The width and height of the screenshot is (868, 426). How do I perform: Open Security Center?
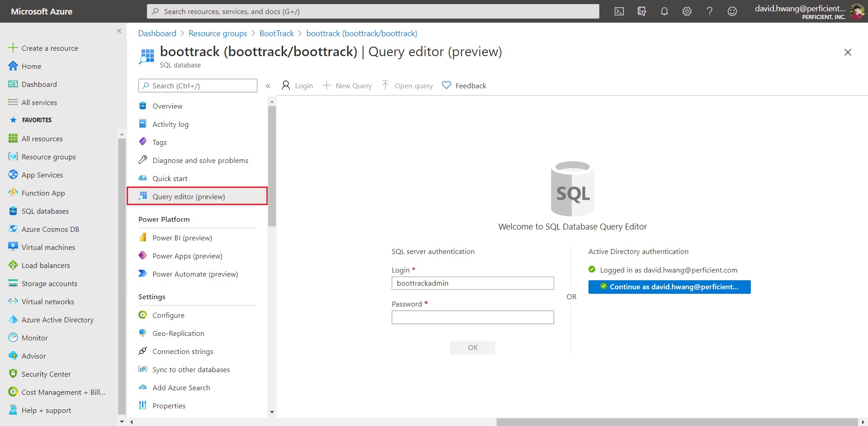(x=46, y=374)
